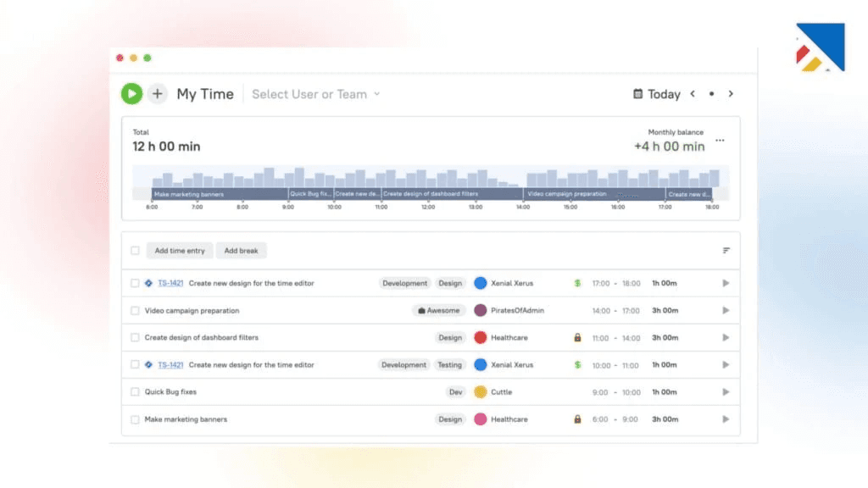Viewport: 868px width, 488px height.
Task: Expand the first TS-1421 time entry
Action: (x=725, y=283)
